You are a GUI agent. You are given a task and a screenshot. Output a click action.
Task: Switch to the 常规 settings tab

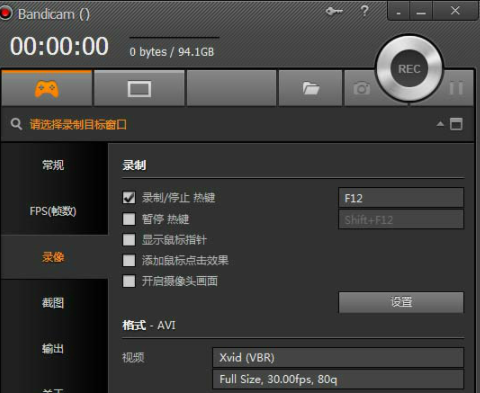tap(53, 165)
